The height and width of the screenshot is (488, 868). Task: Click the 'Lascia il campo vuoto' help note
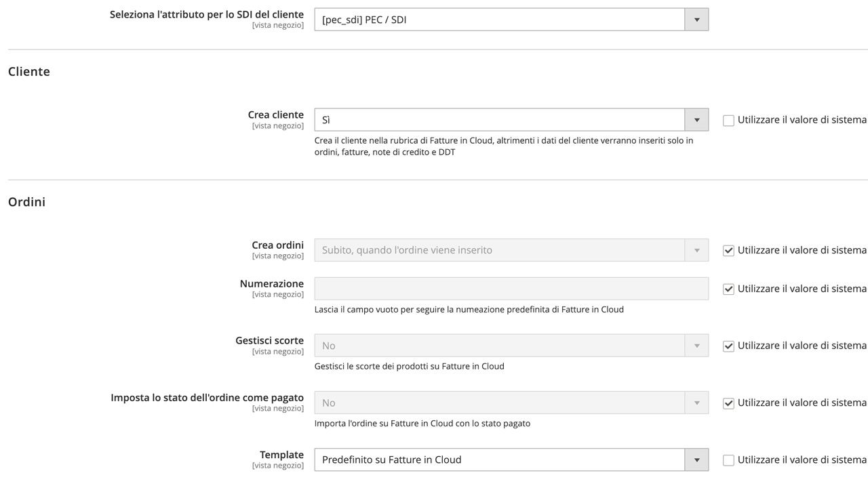point(469,309)
